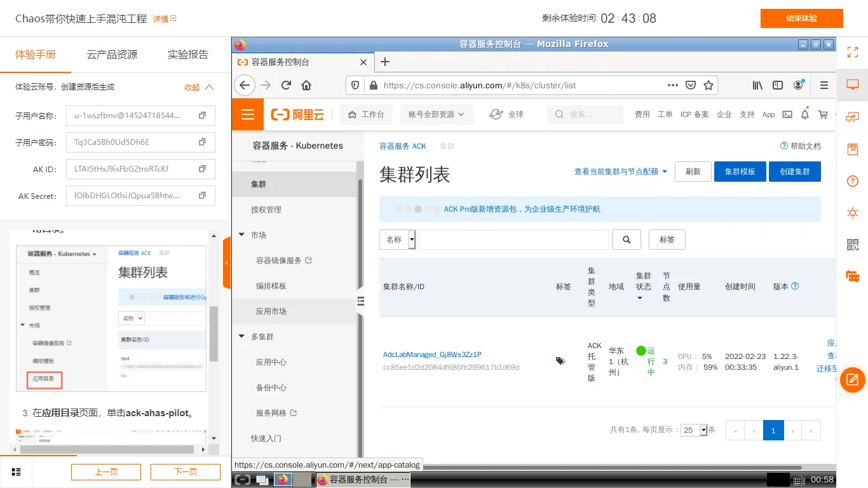This screenshot has height=488, width=868.
Task: Click the help question icon in sidebar
Action: (853, 181)
